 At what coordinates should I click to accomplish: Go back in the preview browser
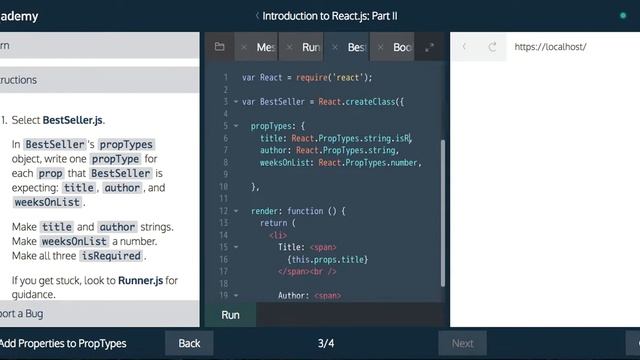click(x=464, y=47)
